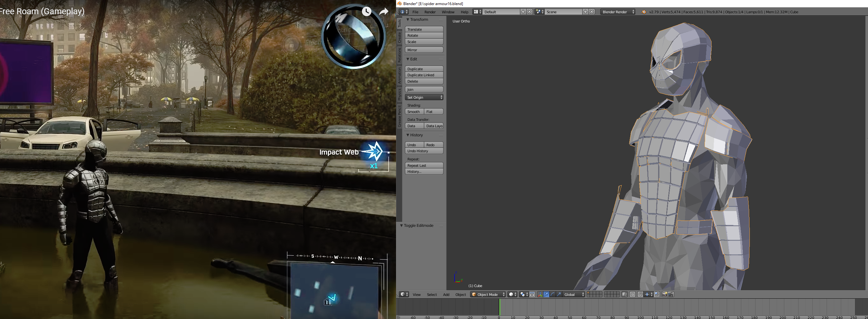Toggle manipulate center points icon
The height and width of the screenshot is (319, 868).
[x=532, y=294]
